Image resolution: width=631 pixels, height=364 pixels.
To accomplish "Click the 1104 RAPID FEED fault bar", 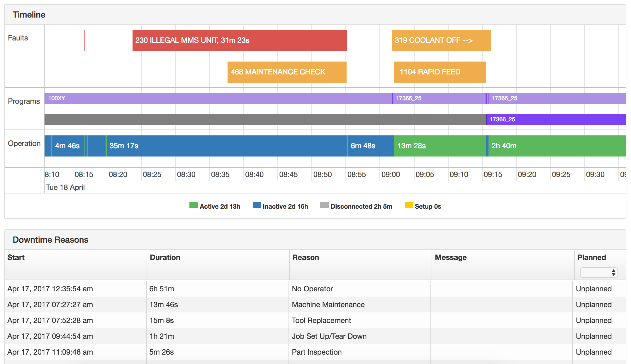I will point(440,72).
